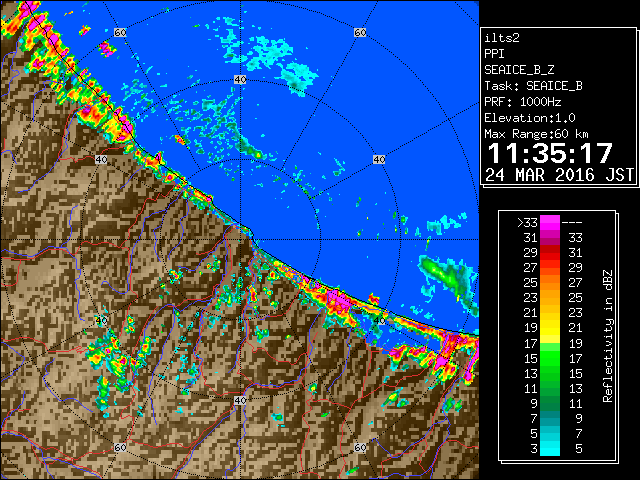Image resolution: width=640 pixels, height=480 pixels.
Task: Select the ">33" legend label
Action: pos(527,222)
